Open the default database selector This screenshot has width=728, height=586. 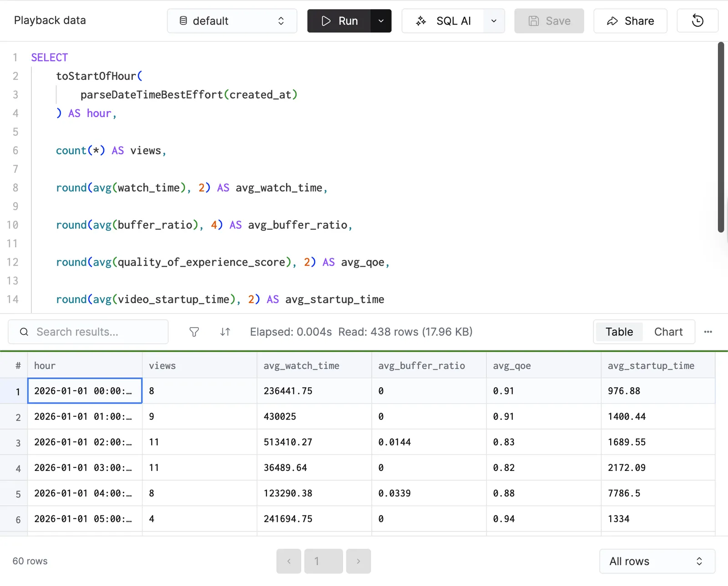232,21
